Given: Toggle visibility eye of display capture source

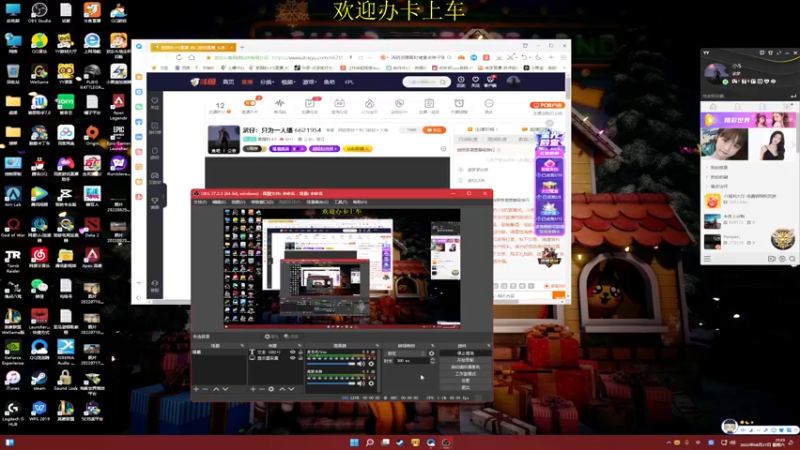Looking at the screenshot, I should click(293, 358).
